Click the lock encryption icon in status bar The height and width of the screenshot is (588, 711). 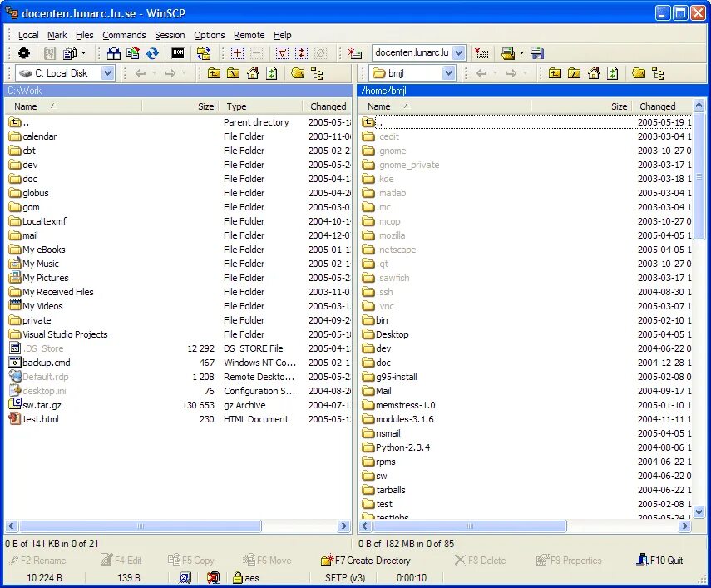(237, 577)
